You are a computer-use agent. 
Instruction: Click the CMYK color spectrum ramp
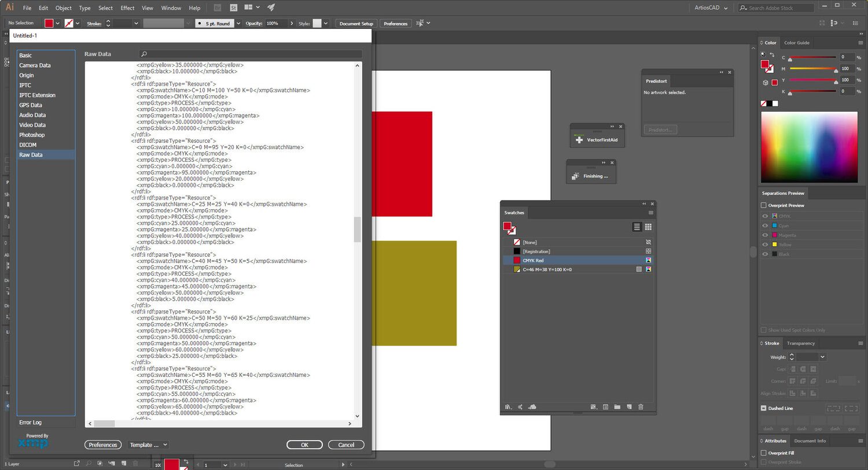809,147
